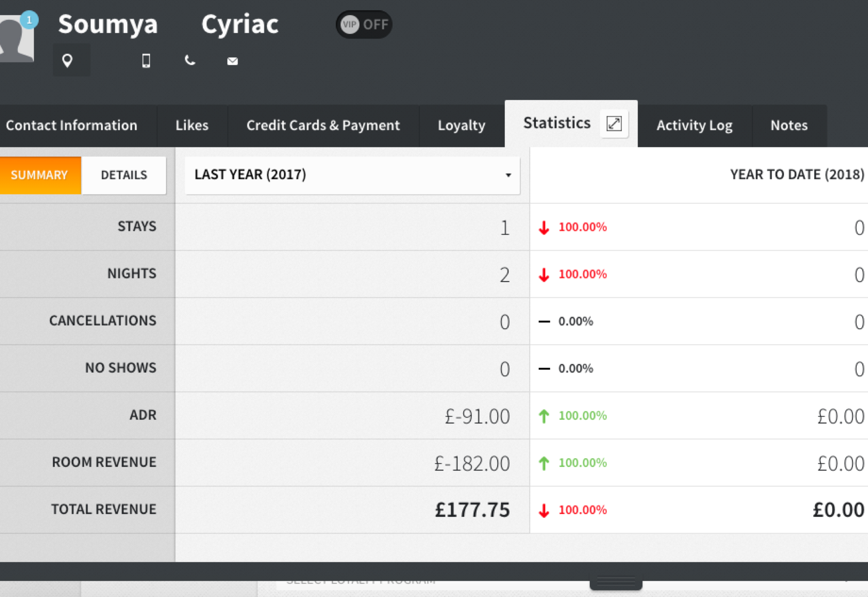Switch to the Details view button
The width and height of the screenshot is (868, 597).
tap(124, 175)
